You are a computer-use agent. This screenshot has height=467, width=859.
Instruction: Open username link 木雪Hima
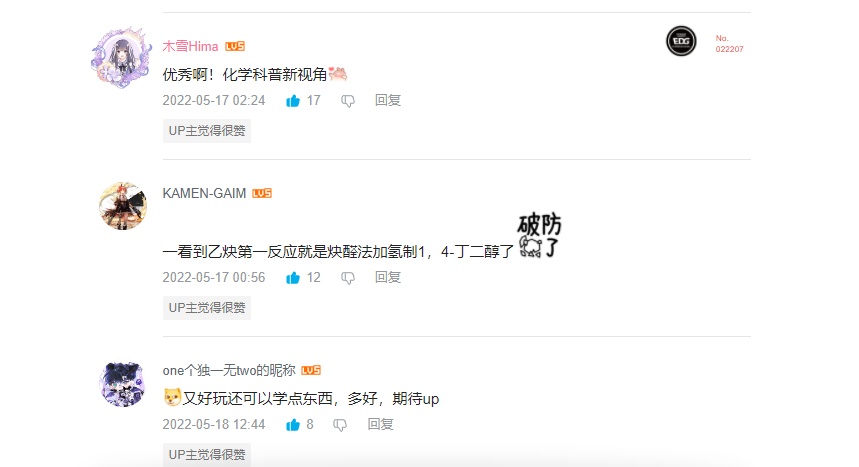(x=191, y=47)
